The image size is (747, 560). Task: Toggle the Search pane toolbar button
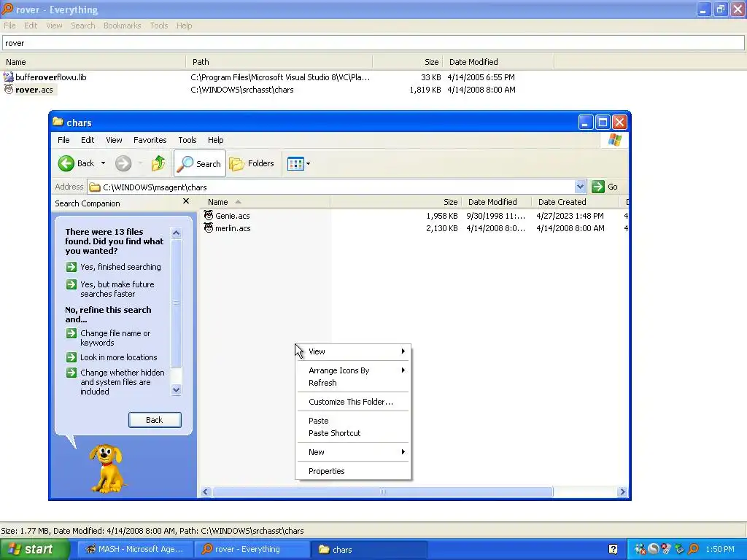point(200,163)
